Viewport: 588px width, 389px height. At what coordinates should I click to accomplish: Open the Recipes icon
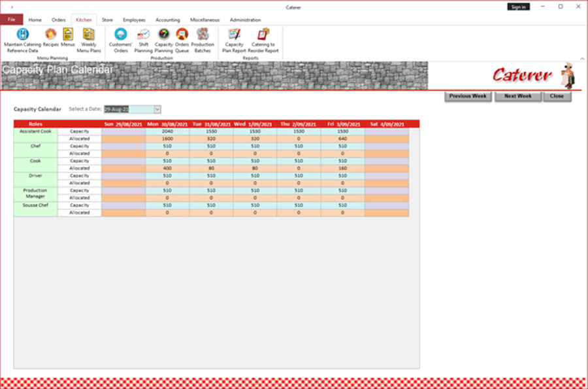tap(50, 37)
